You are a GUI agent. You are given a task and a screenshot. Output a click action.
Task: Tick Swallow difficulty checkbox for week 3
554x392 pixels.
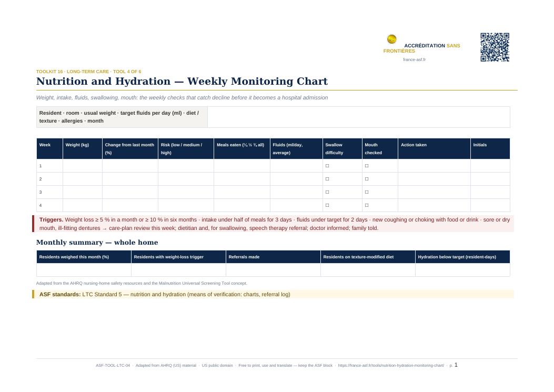pos(327,192)
